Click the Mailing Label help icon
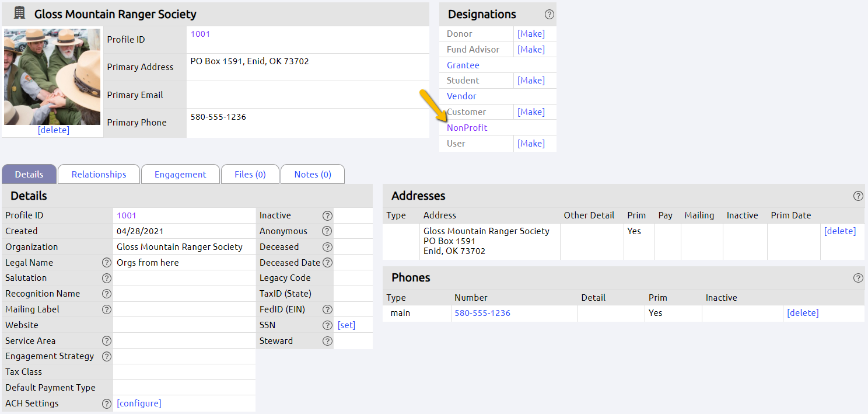Image resolution: width=868 pixels, height=414 pixels. (x=106, y=309)
